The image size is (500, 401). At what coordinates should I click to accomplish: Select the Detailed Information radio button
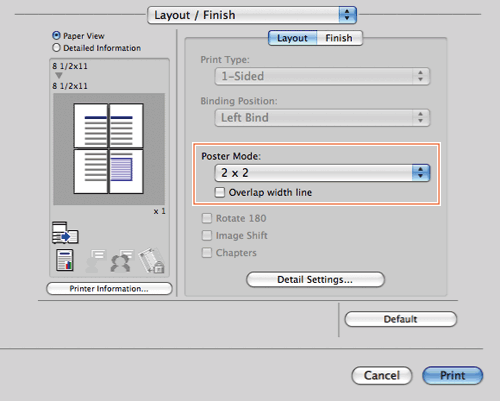[56, 48]
